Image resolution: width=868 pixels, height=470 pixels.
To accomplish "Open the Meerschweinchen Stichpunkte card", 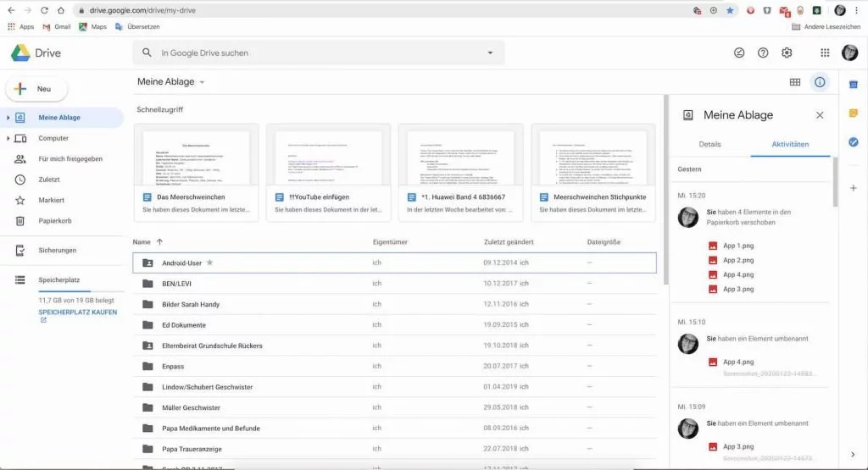I will click(593, 173).
